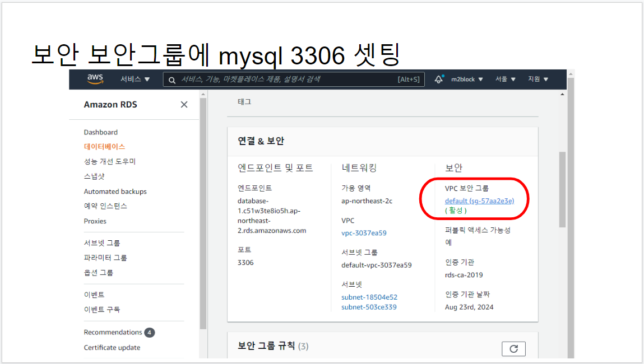
Task: Click the endpoint address starting with database-1.c51w3te8io5h
Action: coord(271,216)
